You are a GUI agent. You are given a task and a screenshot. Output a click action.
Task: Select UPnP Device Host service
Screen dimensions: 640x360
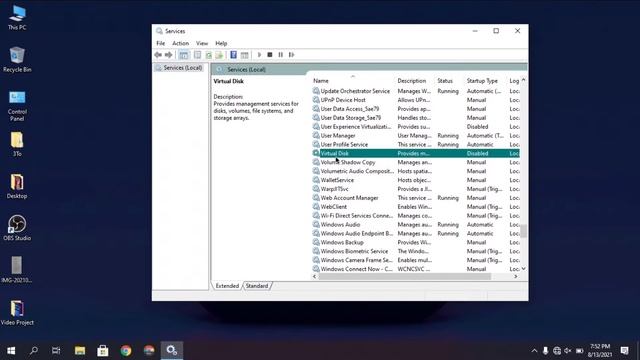coord(416,100)
